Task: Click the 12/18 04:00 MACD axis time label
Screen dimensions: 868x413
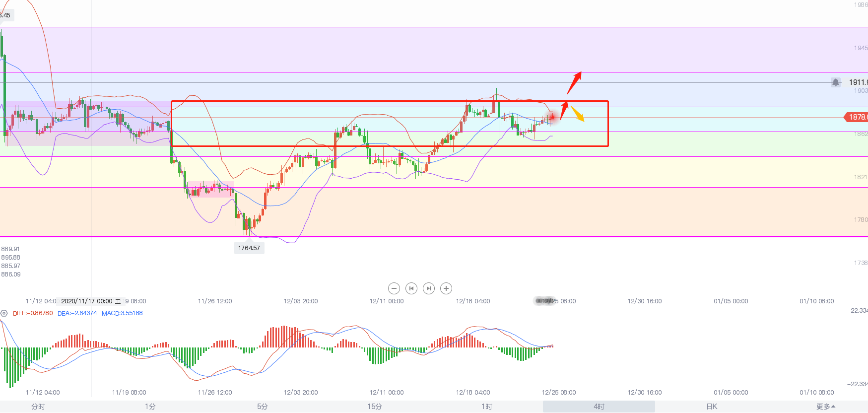Action: coord(473,393)
